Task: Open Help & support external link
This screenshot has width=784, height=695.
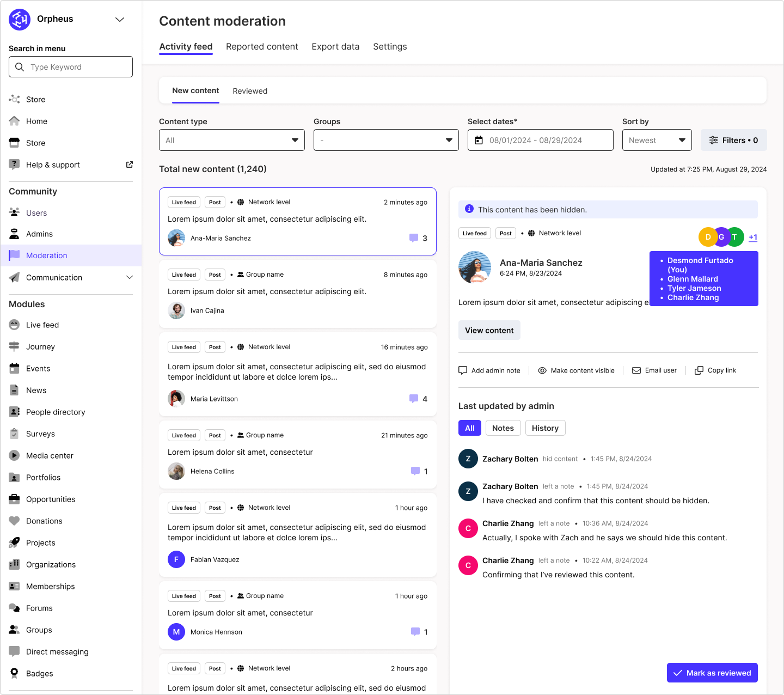Action: (x=129, y=164)
